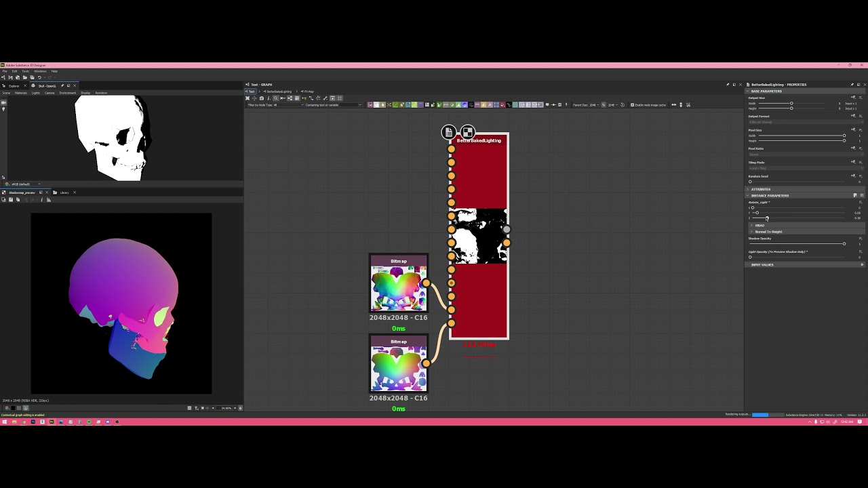Click the info icon in graph toolbar
Screen dimensions: 868x488
[x=269, y=98]
